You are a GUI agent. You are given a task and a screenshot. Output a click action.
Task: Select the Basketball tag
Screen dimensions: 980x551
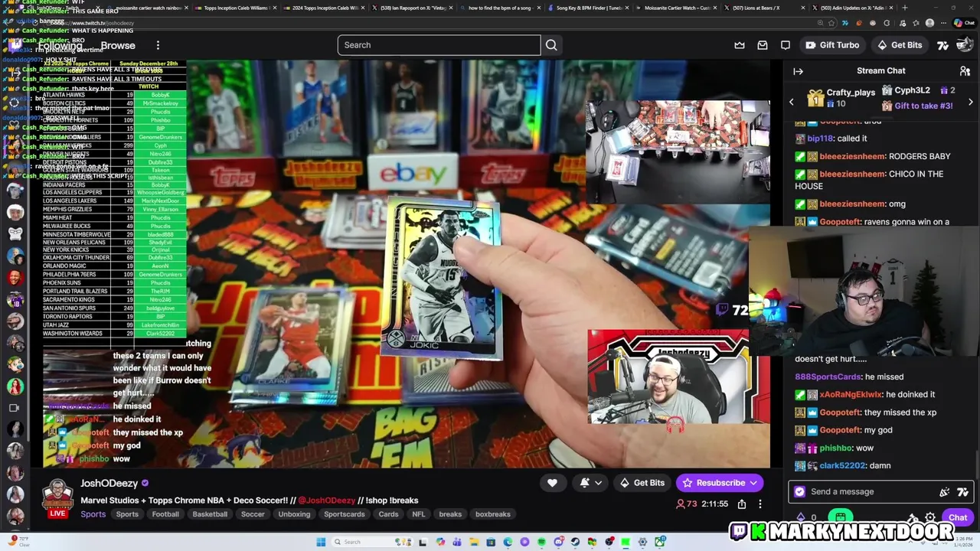tap(210, 514)
